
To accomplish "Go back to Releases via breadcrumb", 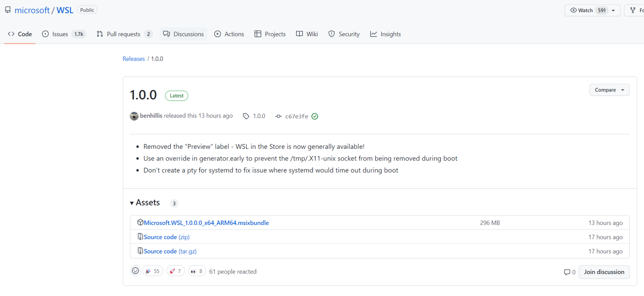I will (x=134, y=59).
